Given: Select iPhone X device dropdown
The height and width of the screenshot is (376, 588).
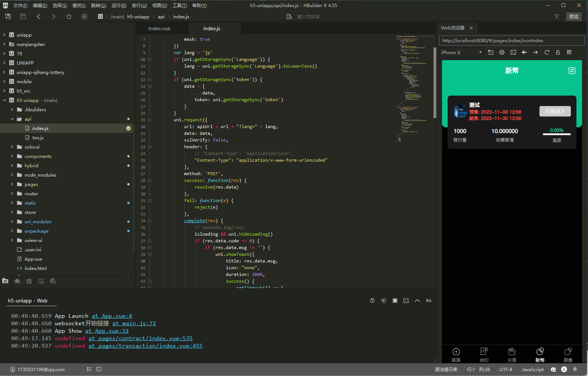Looking at the screenshot, I should 461,52.
